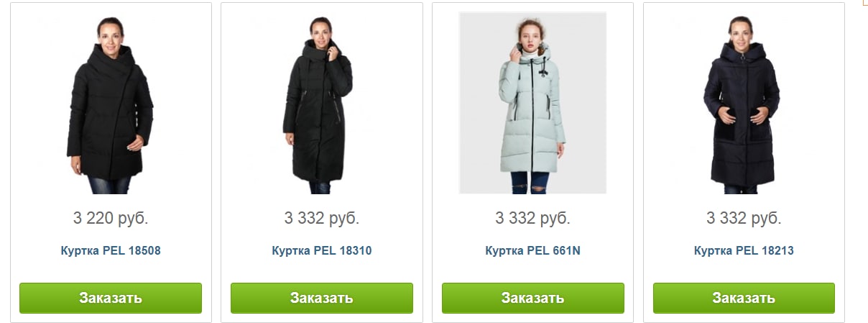Follow the Куртка PEL 18508 link
This screenshot has height=323, width=868.
111,251
